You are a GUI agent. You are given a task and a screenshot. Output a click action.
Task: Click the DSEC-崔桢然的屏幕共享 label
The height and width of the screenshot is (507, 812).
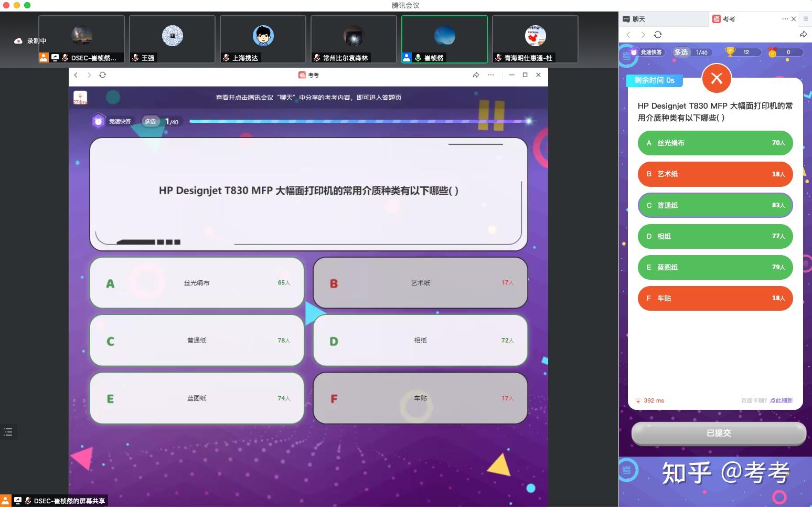coord(69,501)
